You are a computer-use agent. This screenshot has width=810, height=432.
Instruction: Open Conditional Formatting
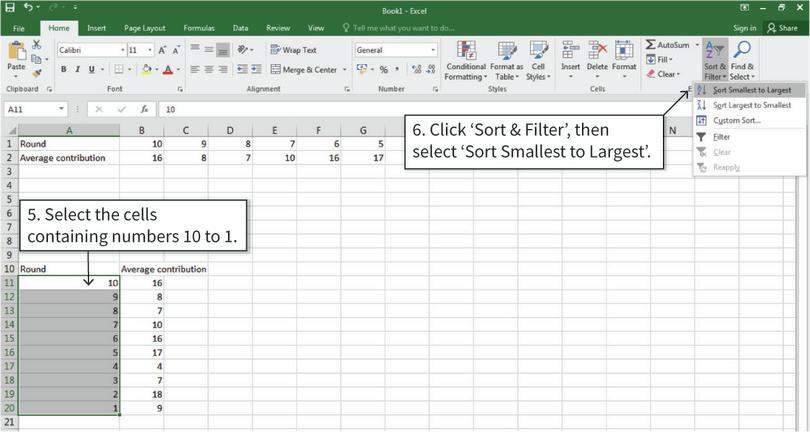[466, 61]
